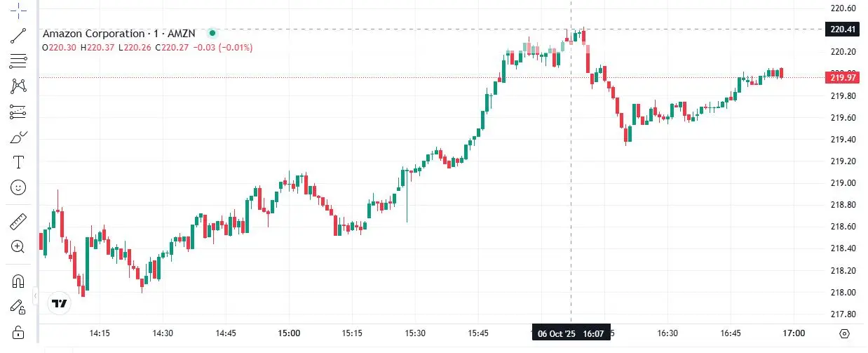Activate the zoom in tool
This screenshot has height=353, width=868.
[x=18, y=246]
